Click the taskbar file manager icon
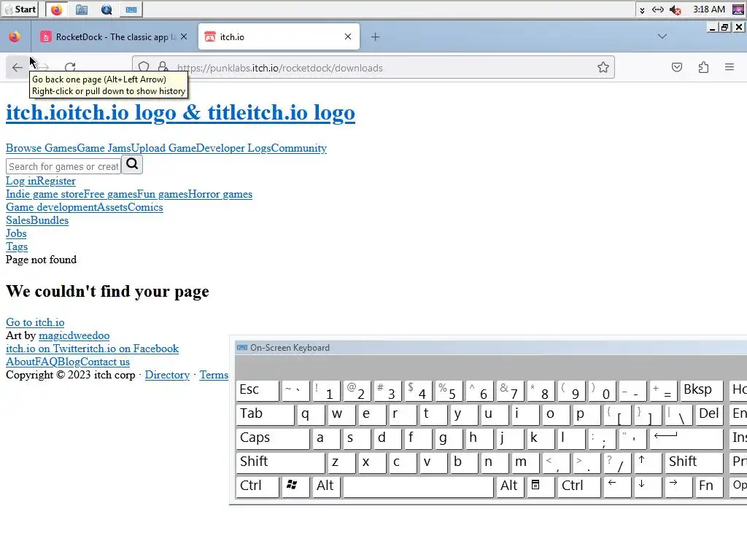The image size is (747, 560). pyautogui.click(x=82, y=9)
